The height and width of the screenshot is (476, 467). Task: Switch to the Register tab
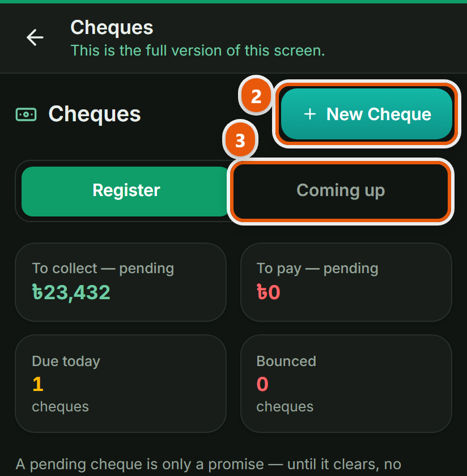tap(126, 191)
